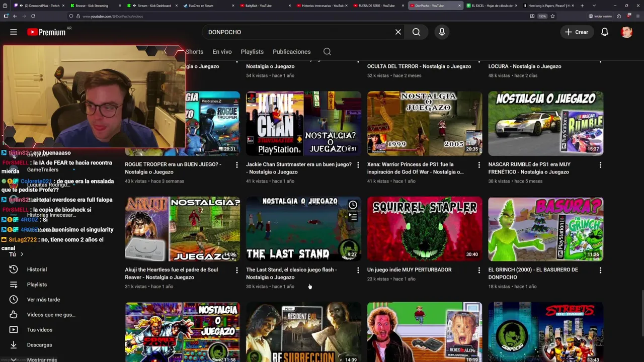Open browser tab list dropdown arrow
This screenshot has height=362, width=644.
click(594, 6)
